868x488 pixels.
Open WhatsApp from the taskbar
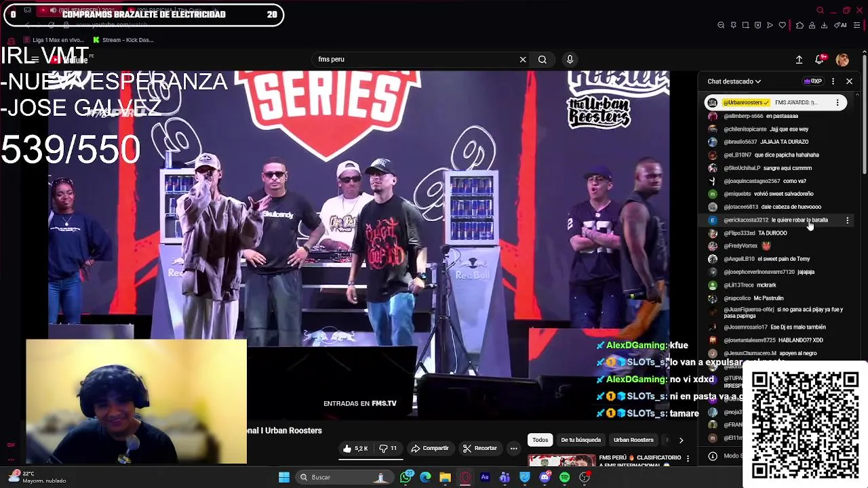[x=406, y=477]
